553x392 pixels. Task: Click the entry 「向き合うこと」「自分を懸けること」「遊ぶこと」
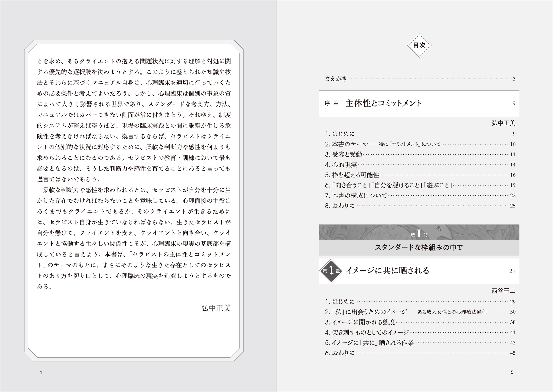point(420,185)
